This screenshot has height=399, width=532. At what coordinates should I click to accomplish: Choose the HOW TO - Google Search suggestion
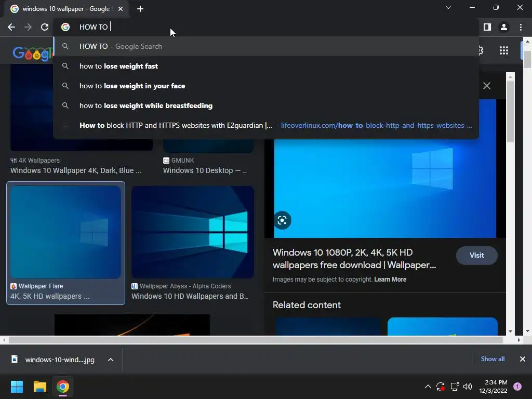(x=265, y=46)
